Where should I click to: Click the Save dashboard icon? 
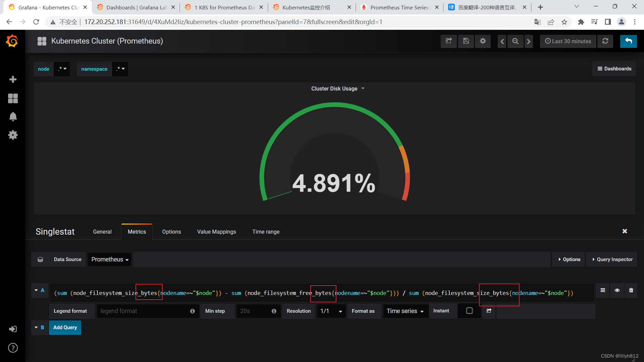click(466, 41)
